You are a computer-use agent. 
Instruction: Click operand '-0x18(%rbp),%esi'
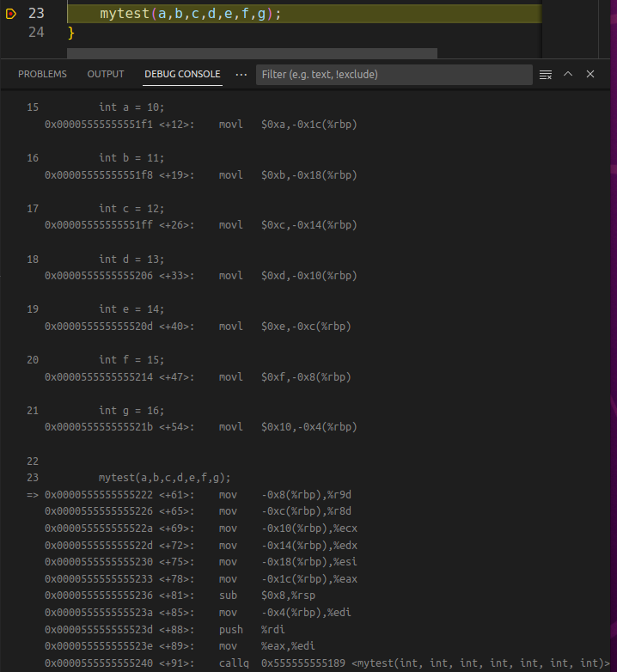pyautogui.click(x=308, y=561)
